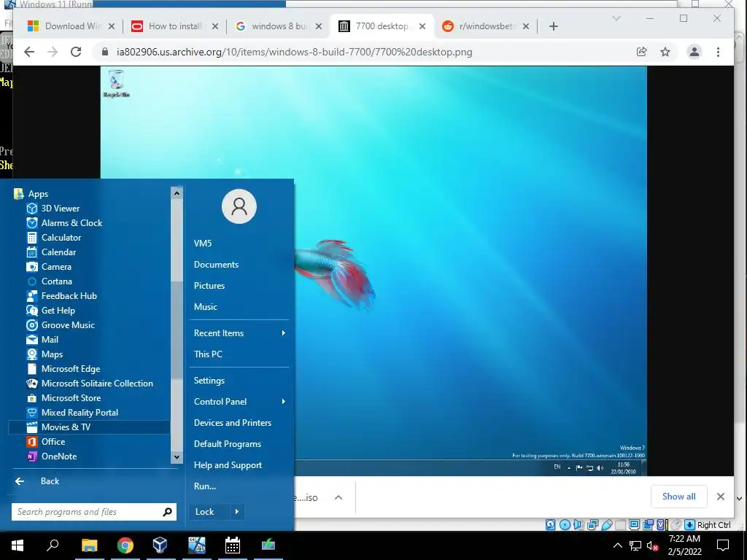Open a new Chrome tab
747x560 pixels.
coord(553,26)
